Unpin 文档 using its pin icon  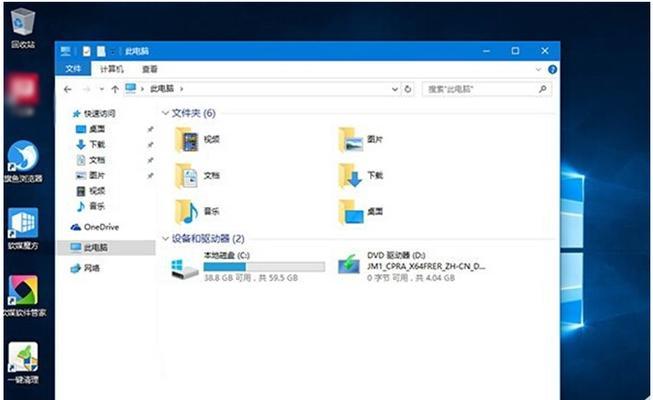pyautogui.click(x=150, y=160)
